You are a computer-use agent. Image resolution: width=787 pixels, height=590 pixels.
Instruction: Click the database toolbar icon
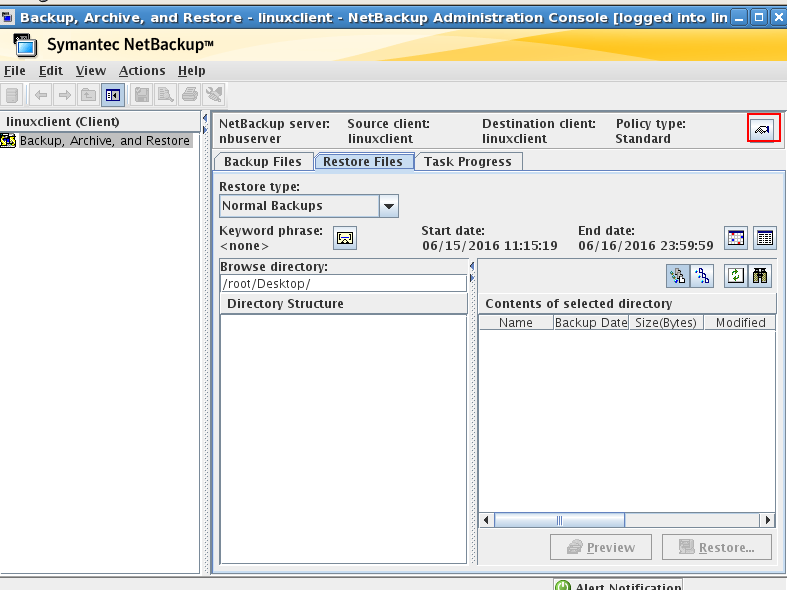pos(12,95)
